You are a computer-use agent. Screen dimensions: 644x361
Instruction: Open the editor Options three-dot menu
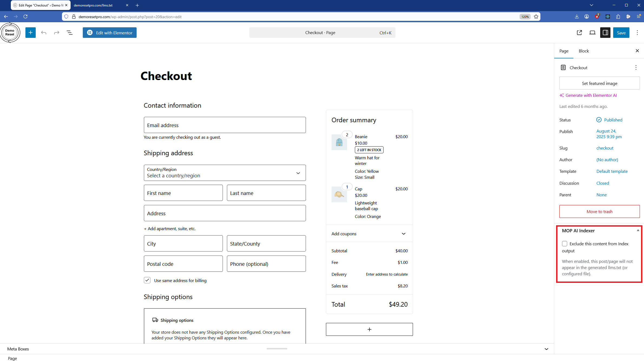pyautogui.click(x=637, y=33)
